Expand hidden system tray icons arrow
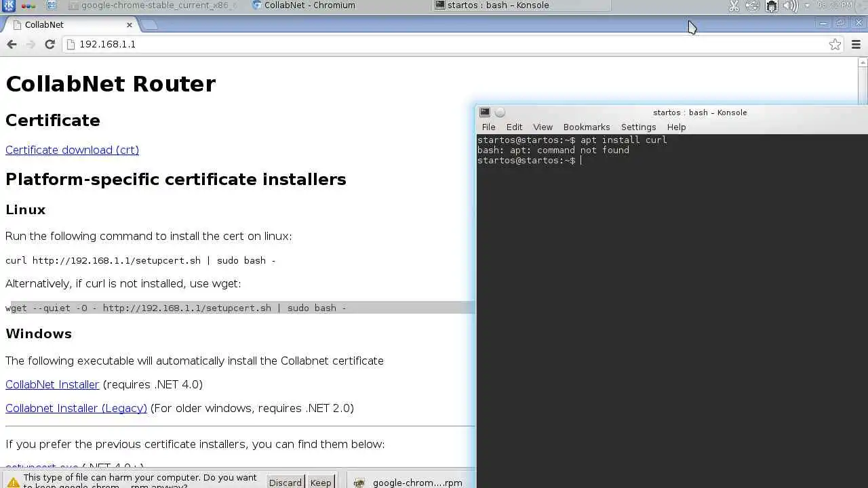This screenshot has width=868, height=488. (807, 6)
